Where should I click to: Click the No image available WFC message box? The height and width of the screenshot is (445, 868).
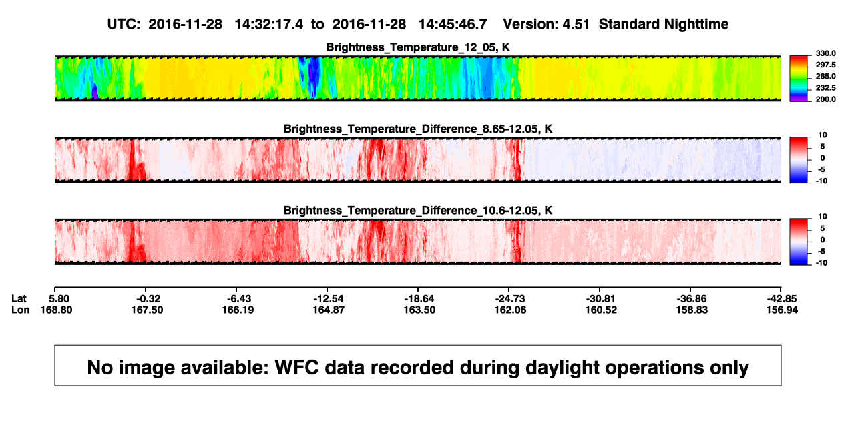coord(418,366)
